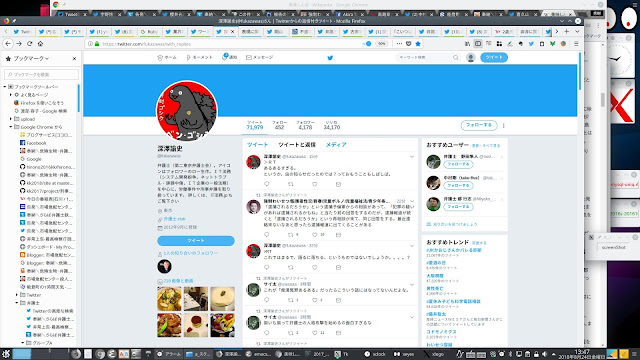Open xclock from the taskbar
640x360 pixels.
tap(375, 354)
